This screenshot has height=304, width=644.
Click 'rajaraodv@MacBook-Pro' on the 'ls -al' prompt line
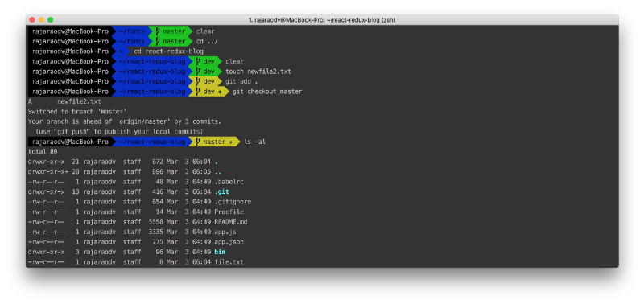70,142
